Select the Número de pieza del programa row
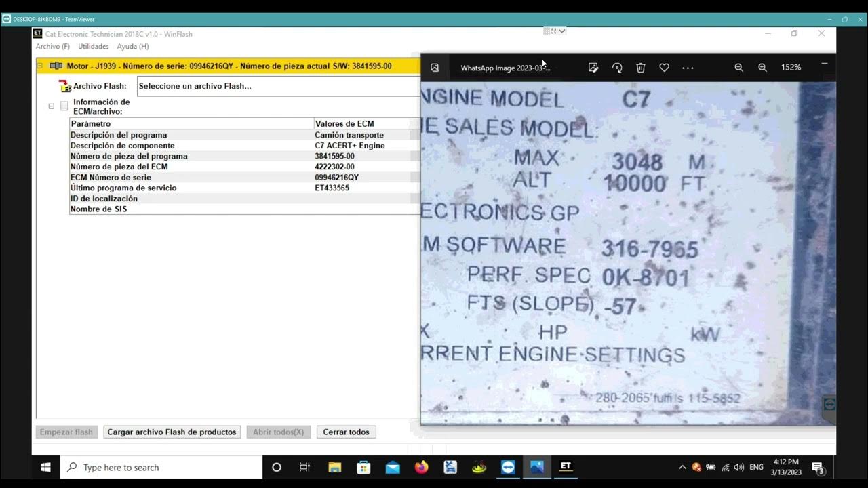This screenshot has height=488, width=868. [x=245, y=156]
